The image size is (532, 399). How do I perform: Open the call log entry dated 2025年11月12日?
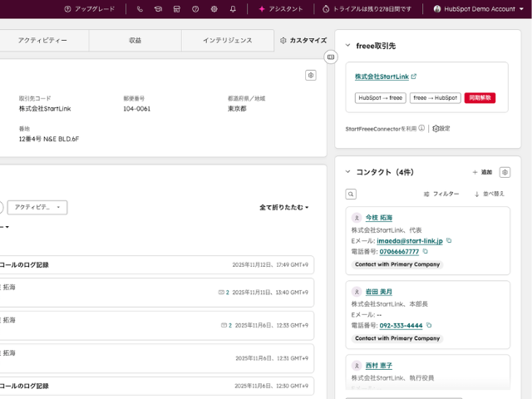(157, 265)
